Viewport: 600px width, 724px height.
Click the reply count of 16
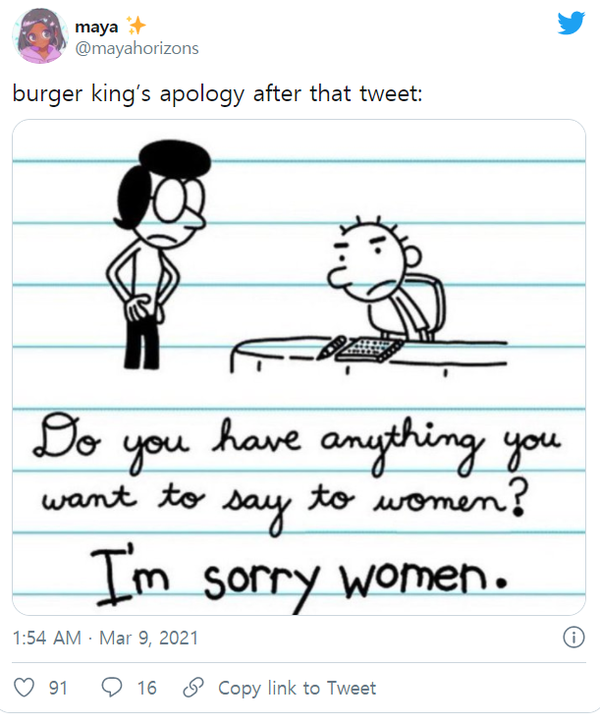146,688
